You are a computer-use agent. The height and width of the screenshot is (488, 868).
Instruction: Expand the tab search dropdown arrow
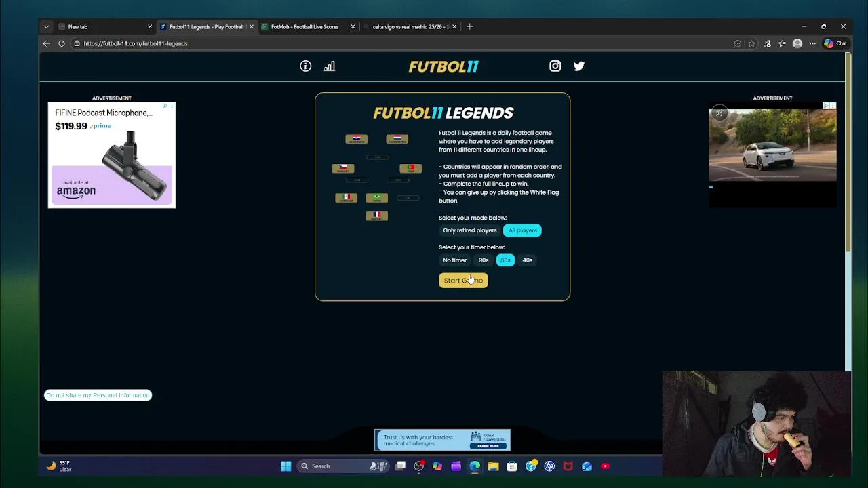tap(46, 26)
